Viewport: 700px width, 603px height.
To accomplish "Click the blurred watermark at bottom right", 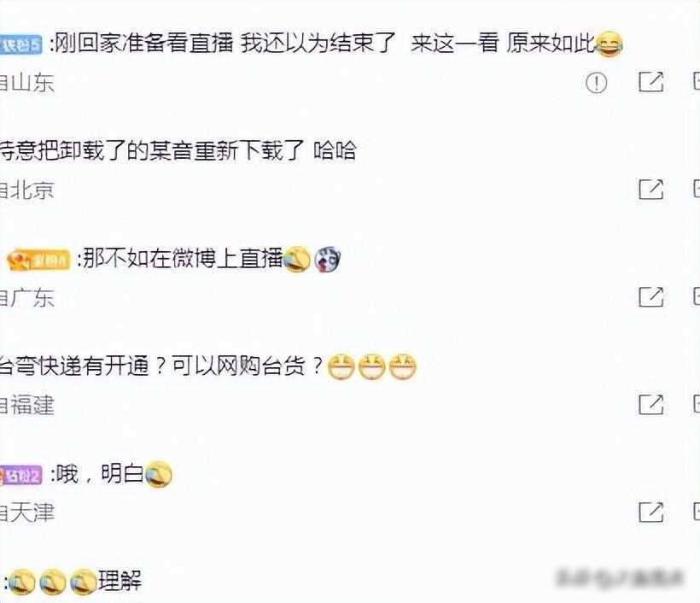I will [620, 578].
